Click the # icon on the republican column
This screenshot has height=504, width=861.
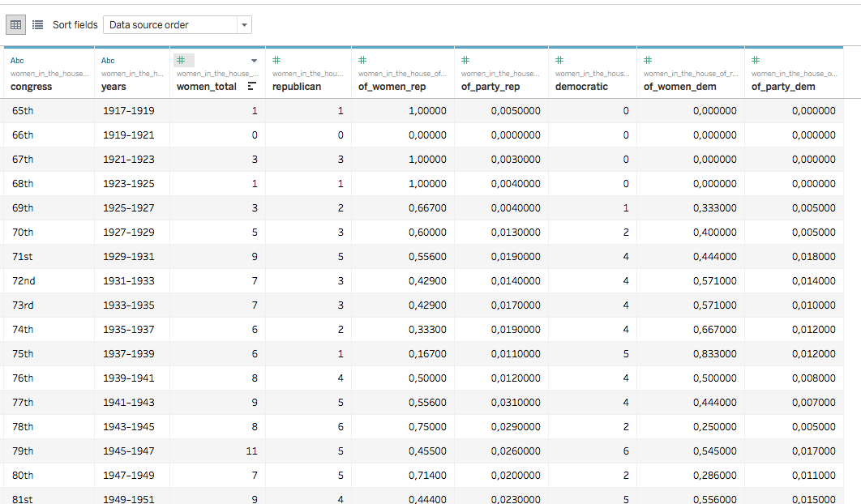point(276,60)
